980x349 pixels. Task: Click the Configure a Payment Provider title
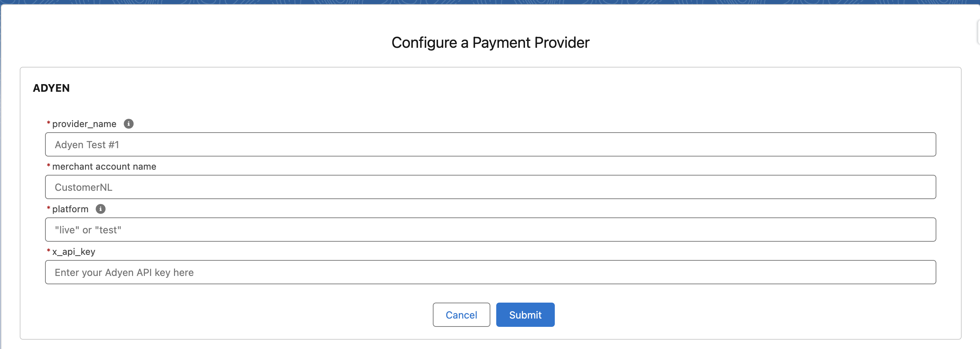click(x=490, y=43)
